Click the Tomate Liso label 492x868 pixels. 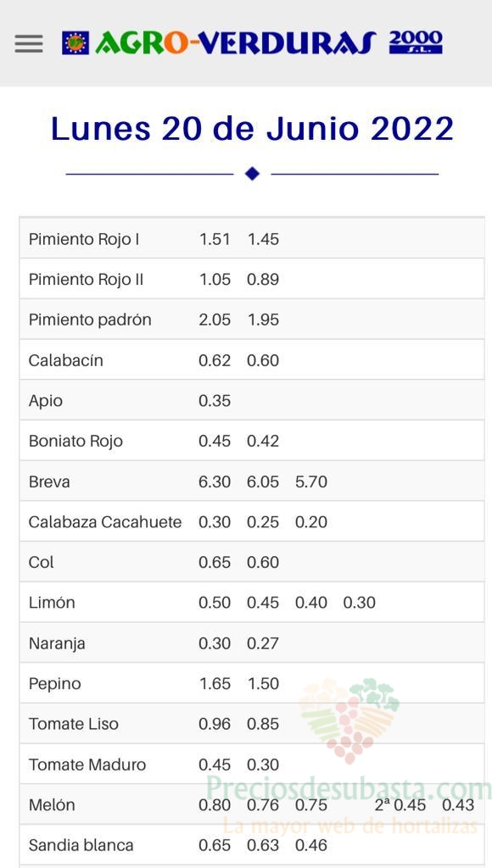74,724
